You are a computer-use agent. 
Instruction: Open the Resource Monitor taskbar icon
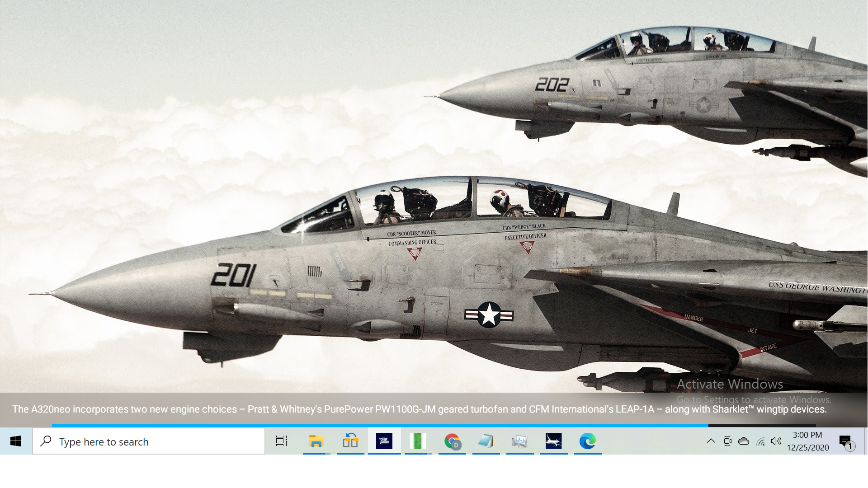click(x=520, y=441)
